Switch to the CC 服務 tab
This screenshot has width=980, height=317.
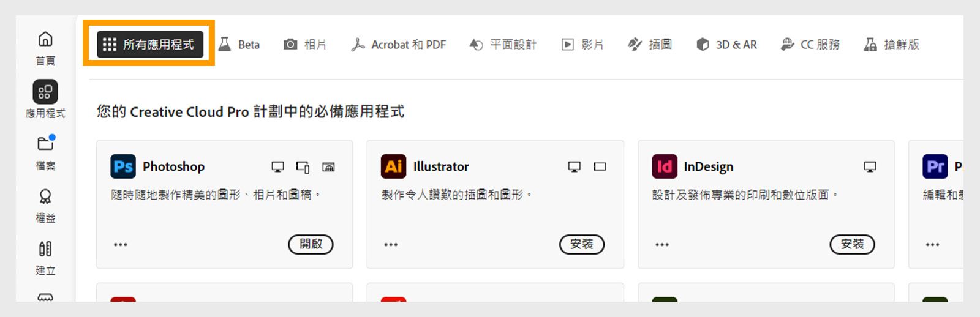click(x=810, y=45)
